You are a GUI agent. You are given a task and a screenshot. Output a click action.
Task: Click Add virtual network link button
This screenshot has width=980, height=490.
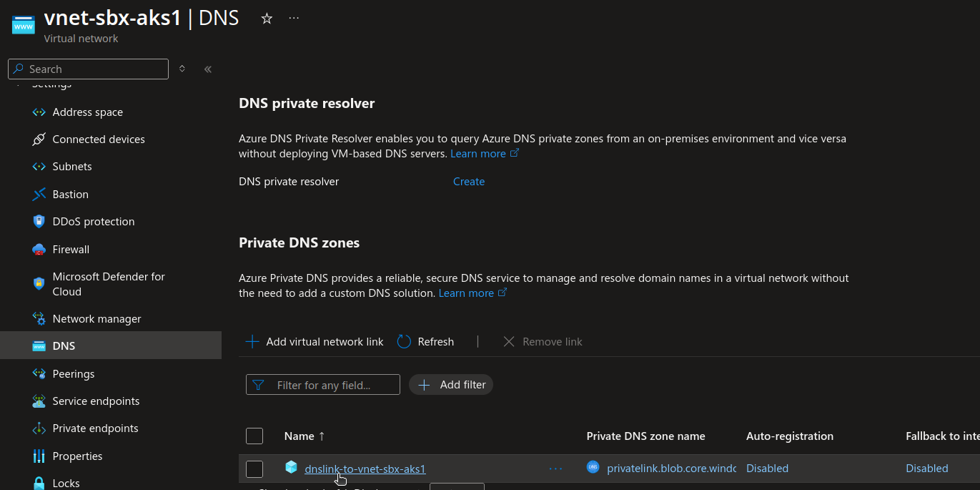tap(315, 342)
